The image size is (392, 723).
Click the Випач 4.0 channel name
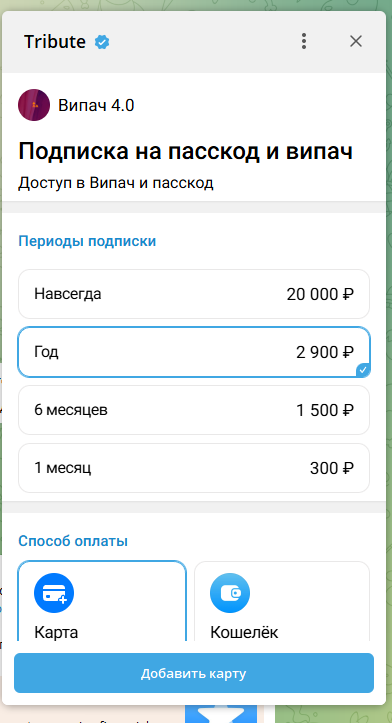[96, 106]
